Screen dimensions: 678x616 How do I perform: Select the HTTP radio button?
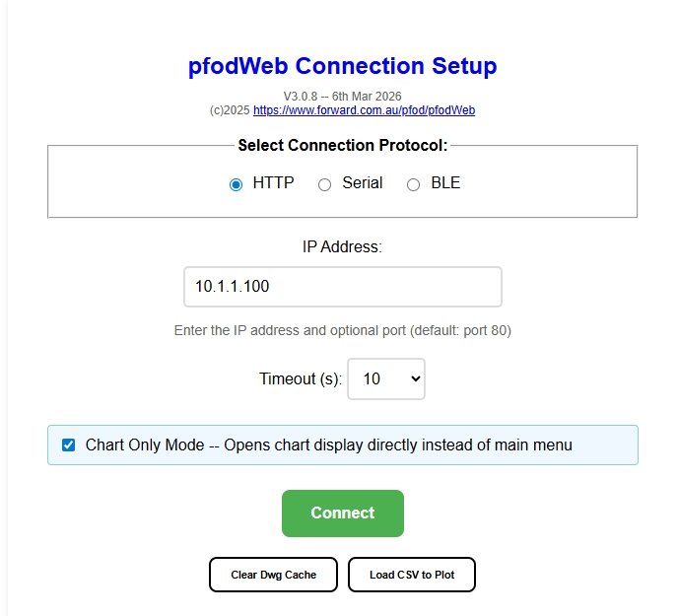tap(236, 184)
